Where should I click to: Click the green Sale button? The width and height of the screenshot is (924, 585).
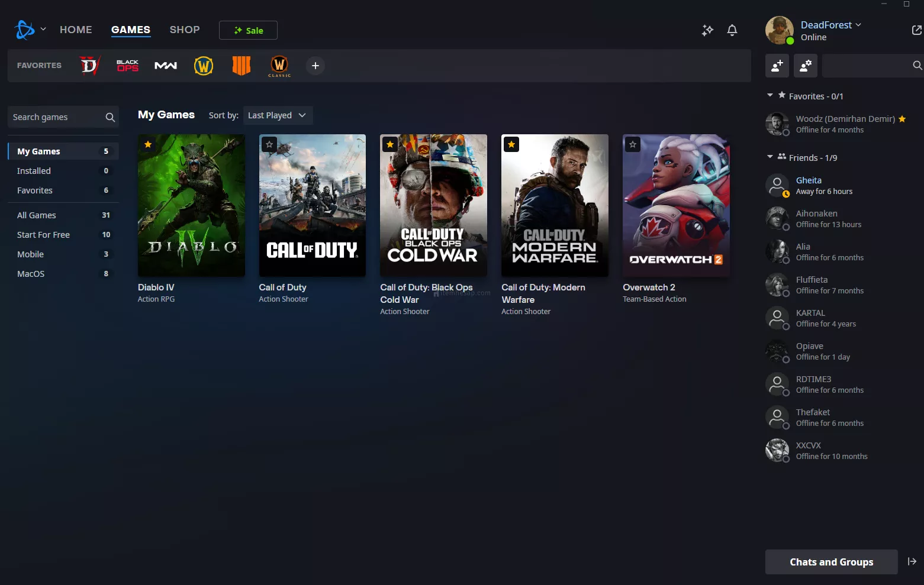248,30
